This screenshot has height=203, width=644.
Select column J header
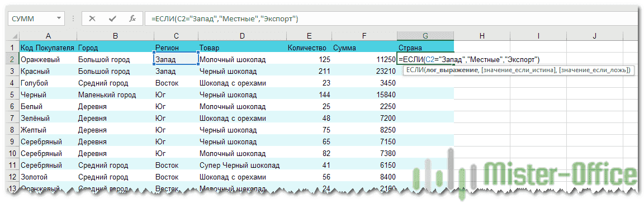coord(595,36)
